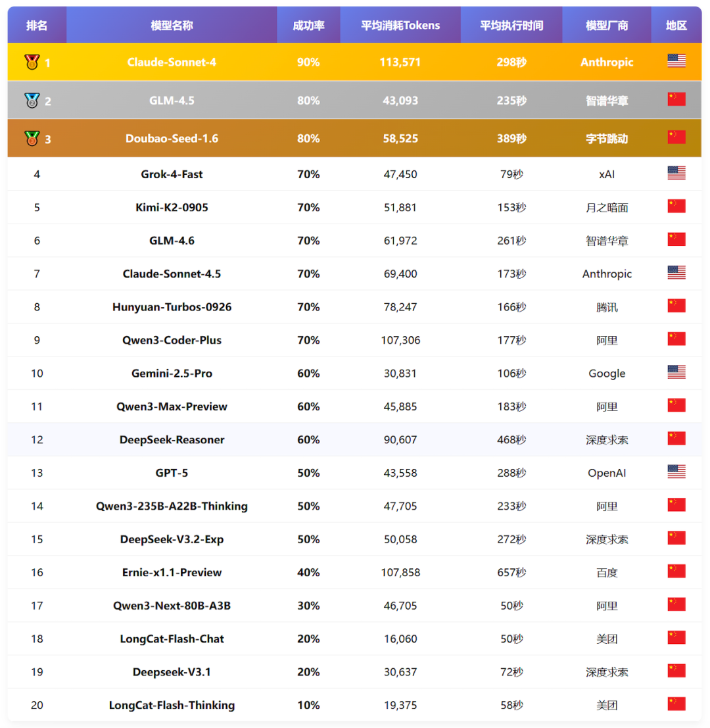Select the model name Qwen3-Max-Preview
Image resolution: width=710 pixels, height=728 pixels.
tap(172, 406)
